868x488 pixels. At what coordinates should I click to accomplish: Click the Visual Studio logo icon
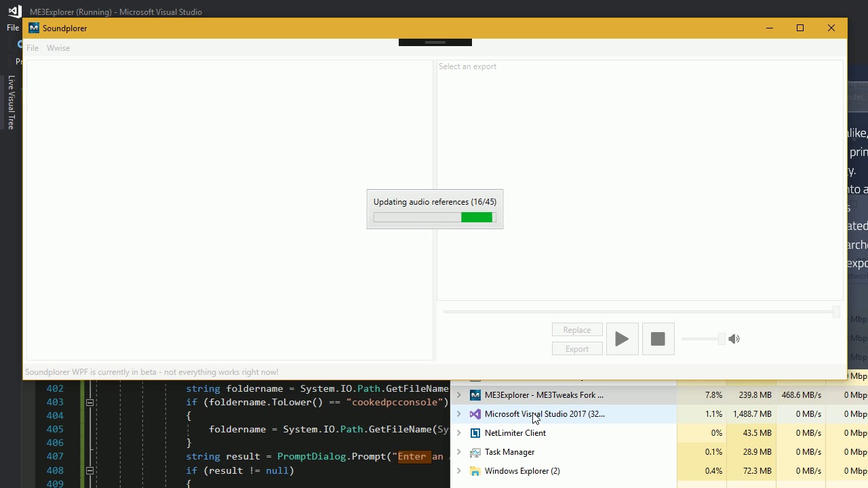point(14,12)
